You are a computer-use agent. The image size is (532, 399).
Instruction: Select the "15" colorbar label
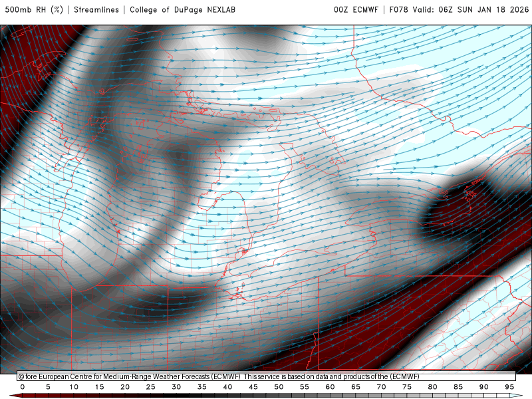coord(99,387)
